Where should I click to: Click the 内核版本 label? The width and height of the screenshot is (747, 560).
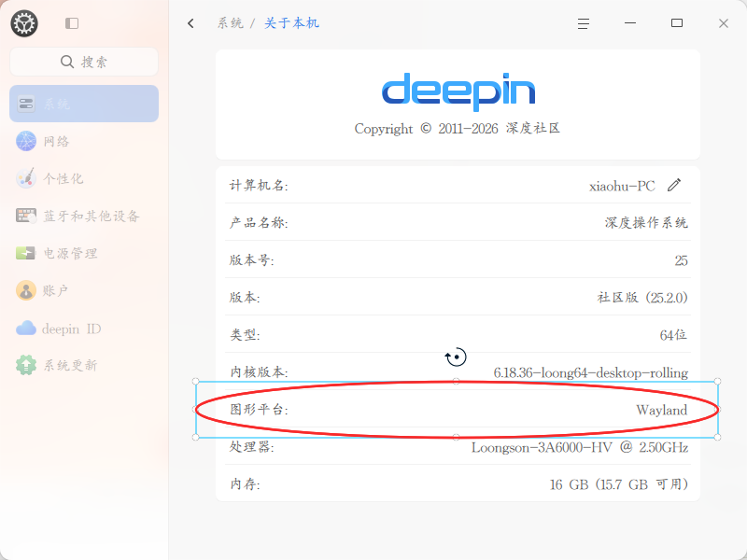point(259,371)
